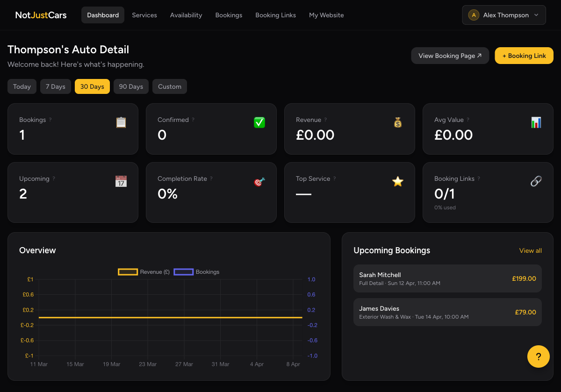The width and height of the screenshot is (561, 392).
Task: Click the + Booking Link button
Action: click(524, 56)
